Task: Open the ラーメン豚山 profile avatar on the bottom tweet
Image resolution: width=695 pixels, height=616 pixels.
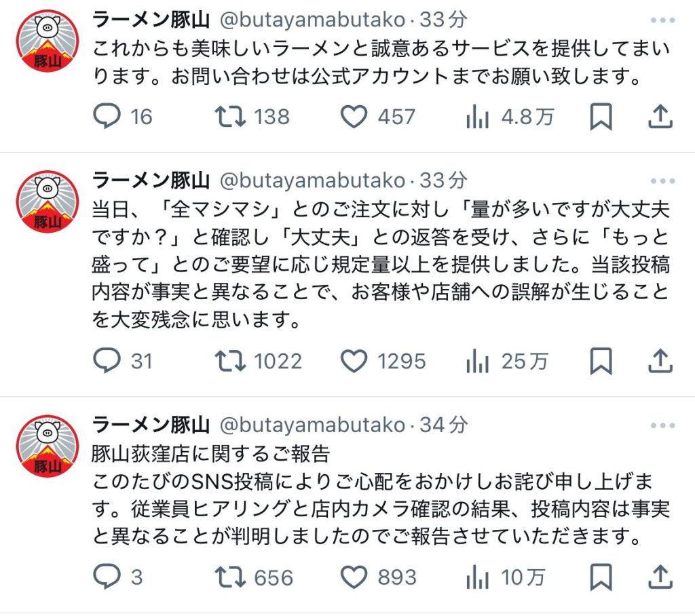Action: 48,446
